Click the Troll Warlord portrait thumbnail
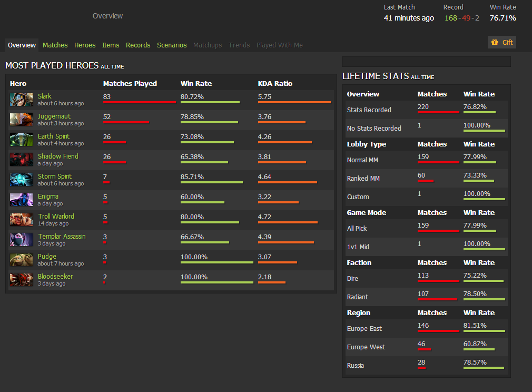 pyautogui.click(x=21, y=220)
